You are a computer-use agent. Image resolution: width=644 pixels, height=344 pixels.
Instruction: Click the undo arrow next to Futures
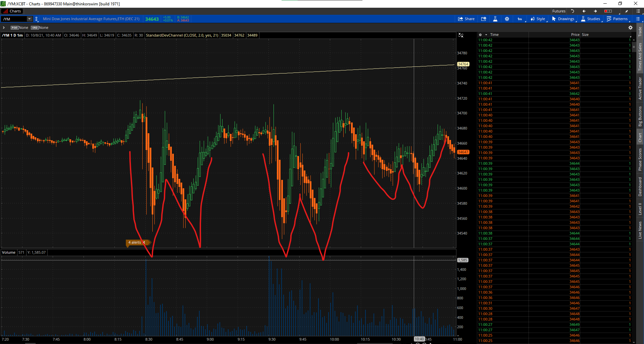point(573,11)
